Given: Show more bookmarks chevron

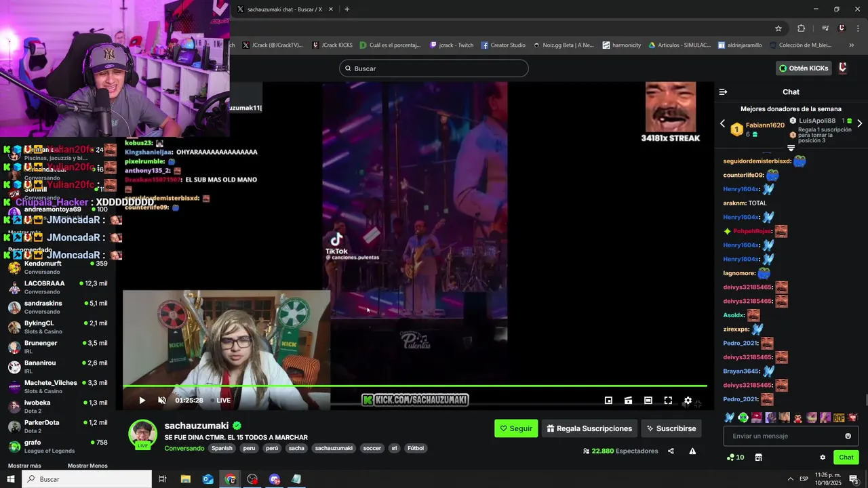Looking at the screenshot, I should [x=851, y=45].
